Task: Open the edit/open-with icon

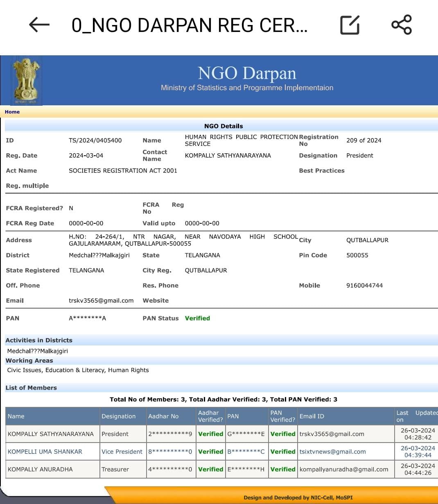Action: (350, 25)
